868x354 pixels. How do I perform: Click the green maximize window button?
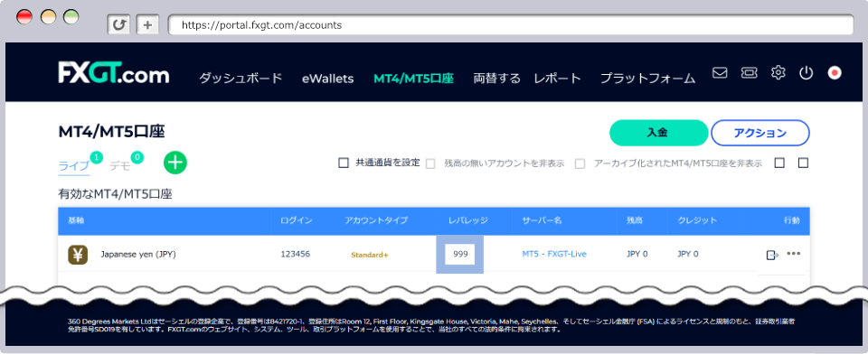71,17
